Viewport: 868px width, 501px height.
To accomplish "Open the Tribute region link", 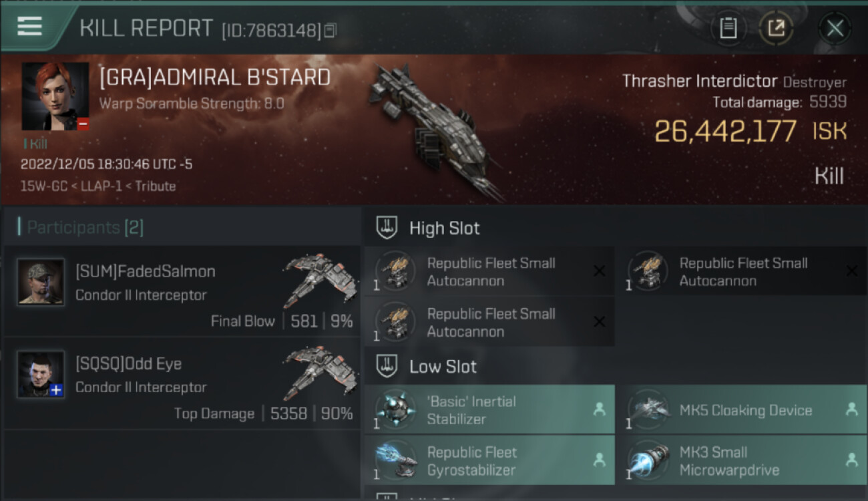I will tap(156, 186).
